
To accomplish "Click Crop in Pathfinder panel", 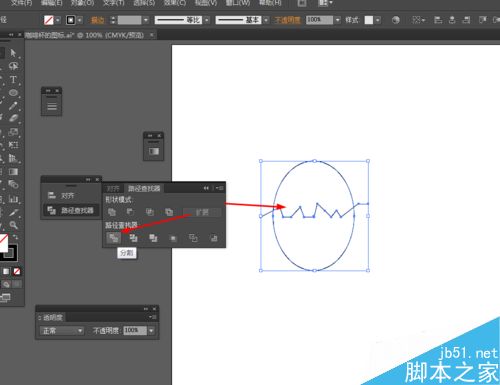I will point(173,238).
